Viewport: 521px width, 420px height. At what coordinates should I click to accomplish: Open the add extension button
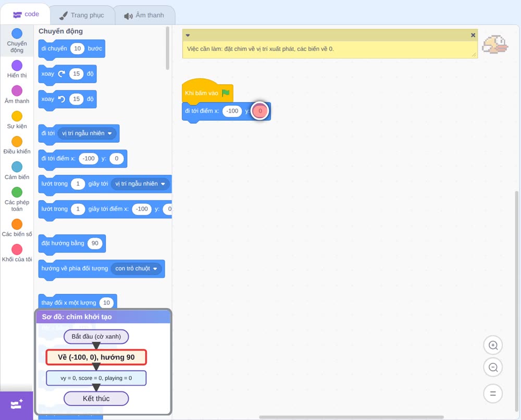click(x=17, y=405)
